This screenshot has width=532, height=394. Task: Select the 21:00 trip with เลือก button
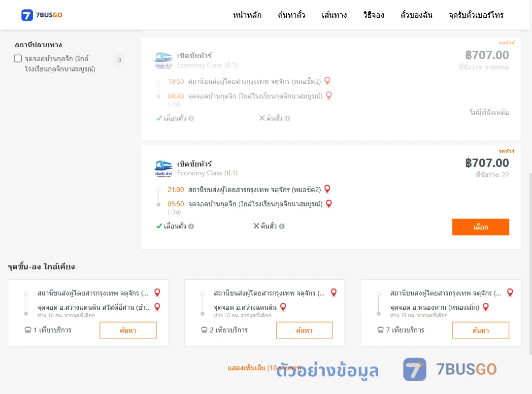(480, 227)
